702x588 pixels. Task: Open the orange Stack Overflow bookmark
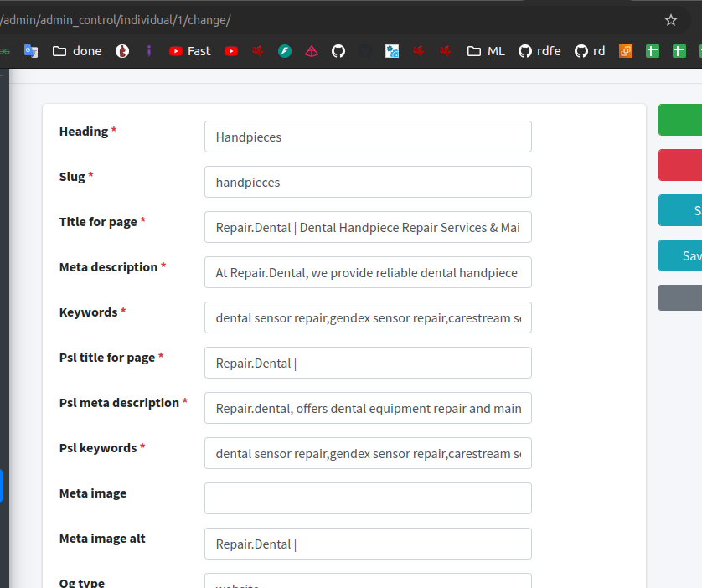pyautogui.click(x=626, y=51)
